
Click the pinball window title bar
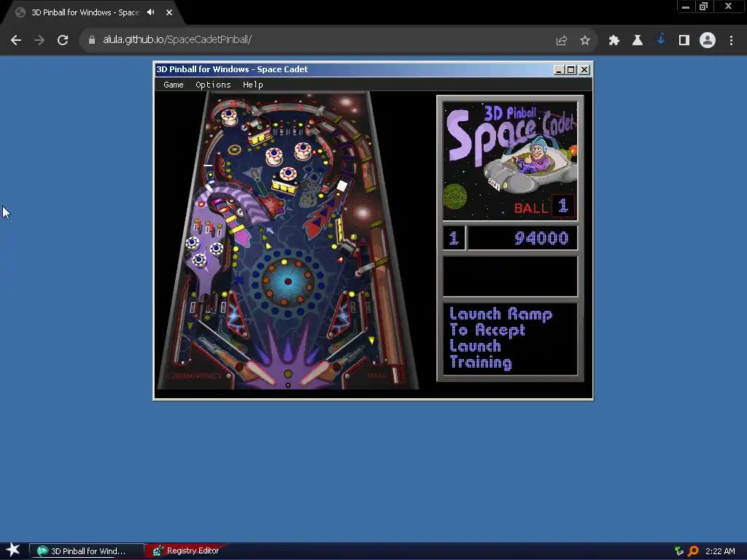click(353, 69)
